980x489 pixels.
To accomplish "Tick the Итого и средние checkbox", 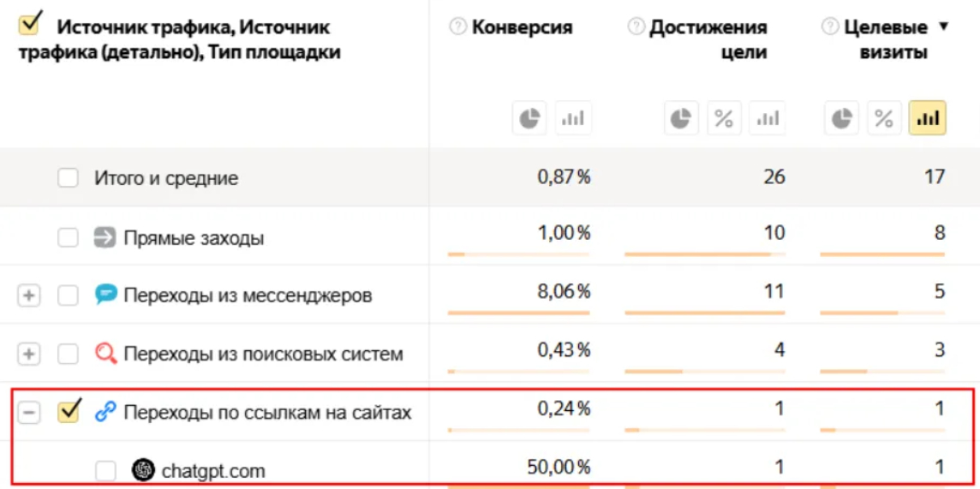I will (68, 178).
